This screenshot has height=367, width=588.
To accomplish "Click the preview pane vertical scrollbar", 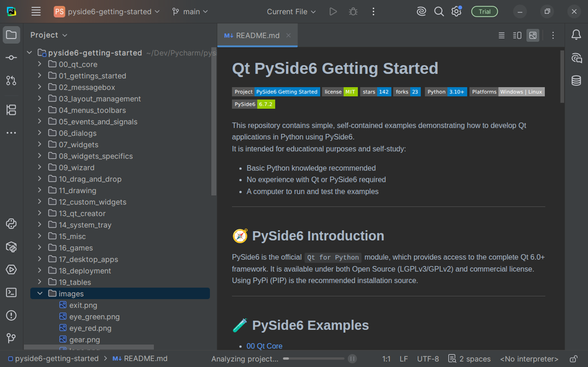I will coord(562,77).
